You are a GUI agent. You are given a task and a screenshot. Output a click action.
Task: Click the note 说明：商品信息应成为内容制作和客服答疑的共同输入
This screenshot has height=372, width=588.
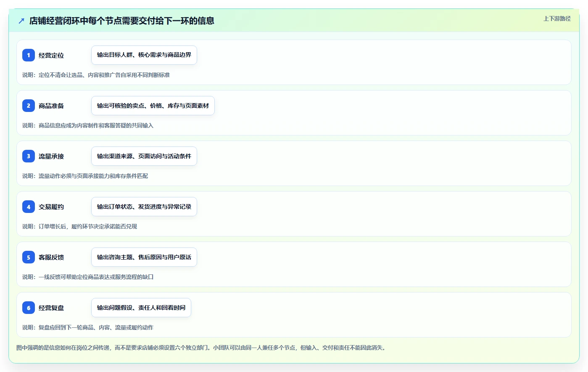(x=88, y=125)
